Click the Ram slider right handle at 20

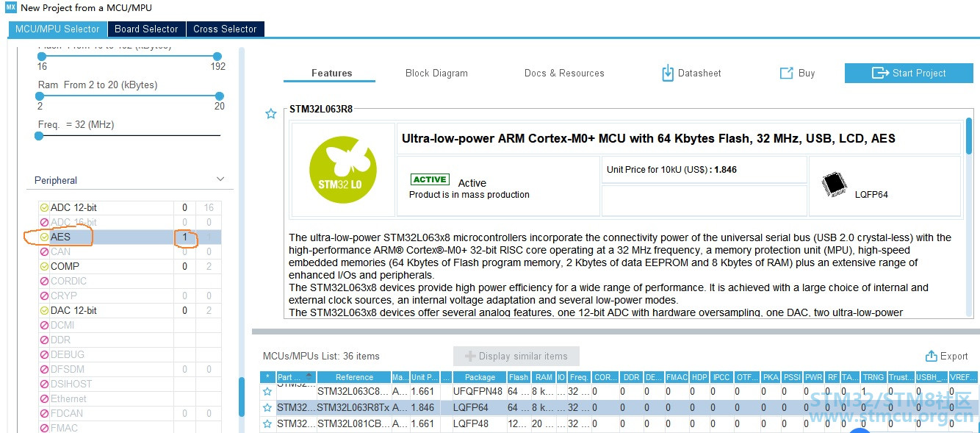[x=219, y=96]
